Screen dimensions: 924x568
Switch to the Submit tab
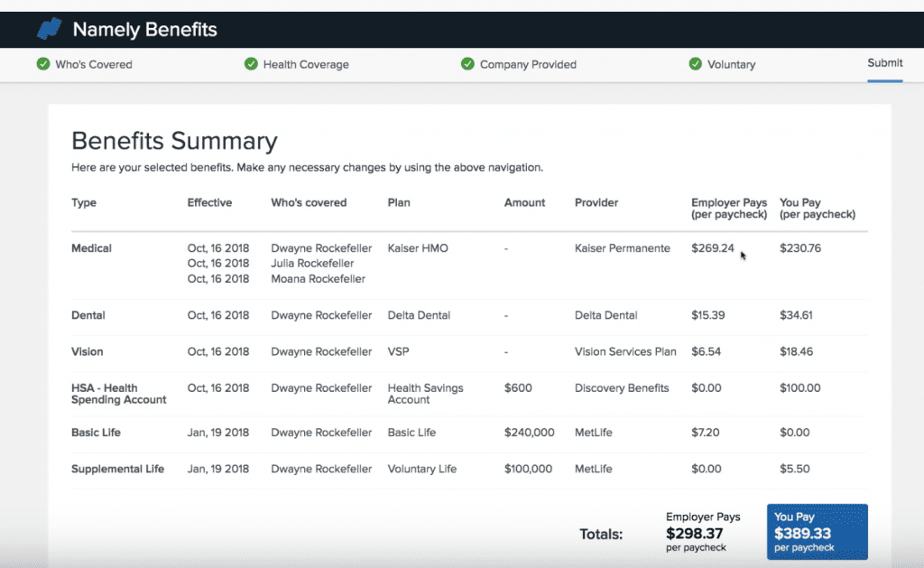[884, 63]
